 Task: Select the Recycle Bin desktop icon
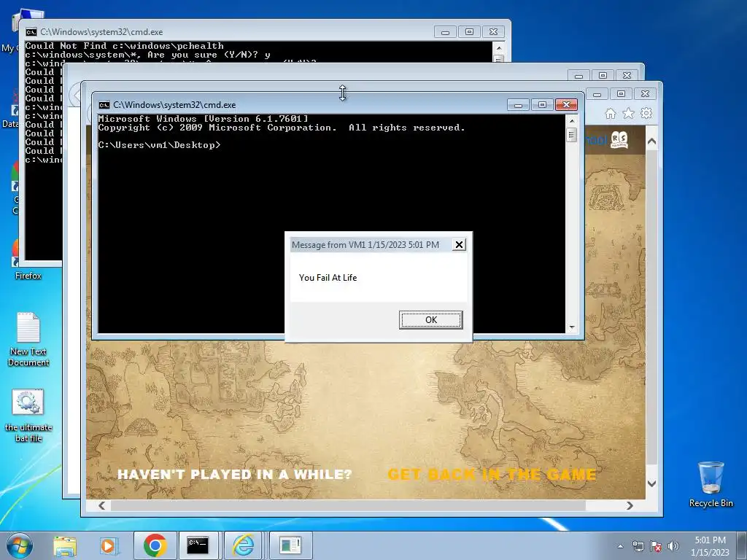(711, 483)
